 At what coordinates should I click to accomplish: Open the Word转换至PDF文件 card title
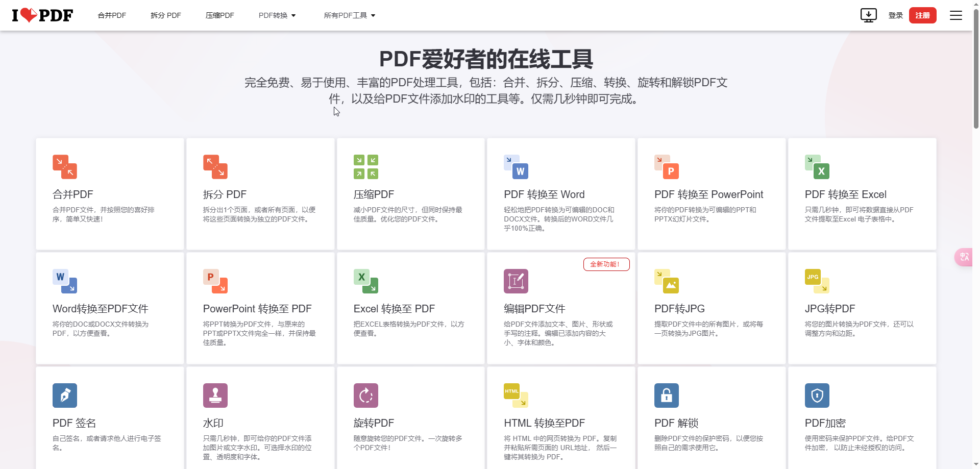click(101, 309)
